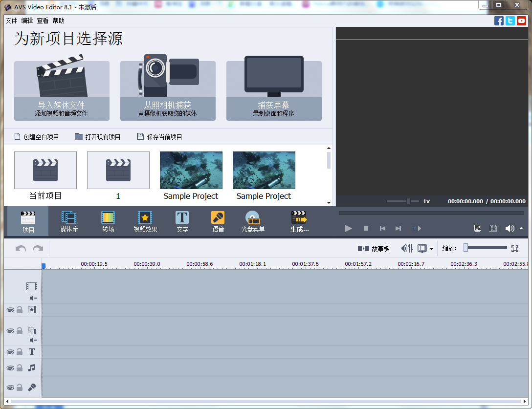Play the preview video
This screenshot has width=532, height=409.
pyautogui.click(x=348, y=229)
